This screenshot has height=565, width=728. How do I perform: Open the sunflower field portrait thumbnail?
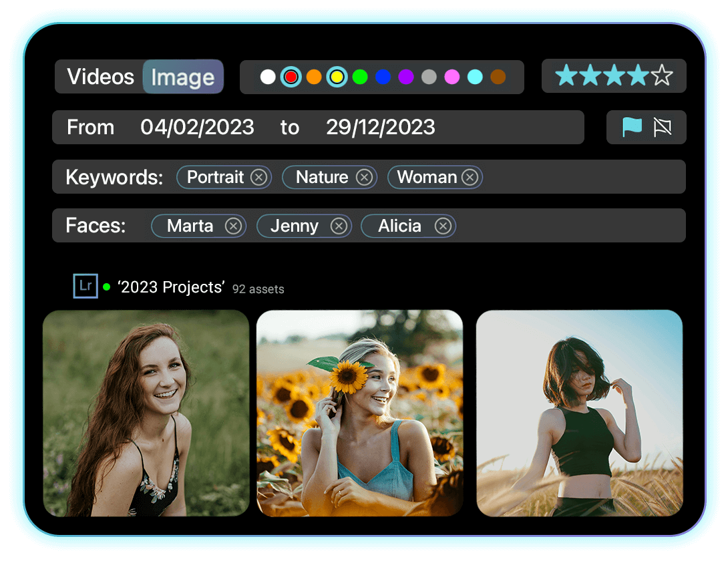[x=359, y=413]
